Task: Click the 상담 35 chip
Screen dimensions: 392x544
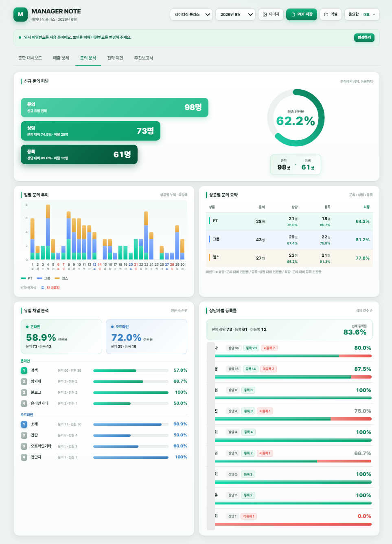Action: tap(234, 348)
